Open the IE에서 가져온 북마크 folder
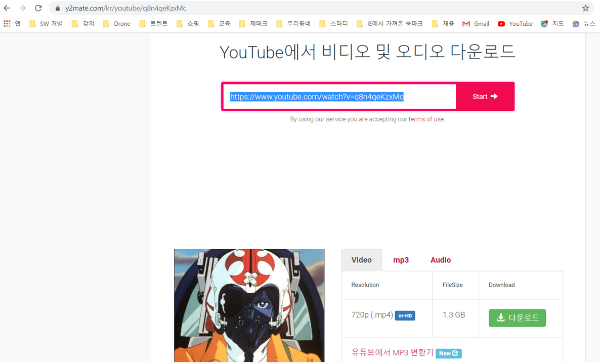The width and height of the screenshot is (600, 364). pos(390,24)
